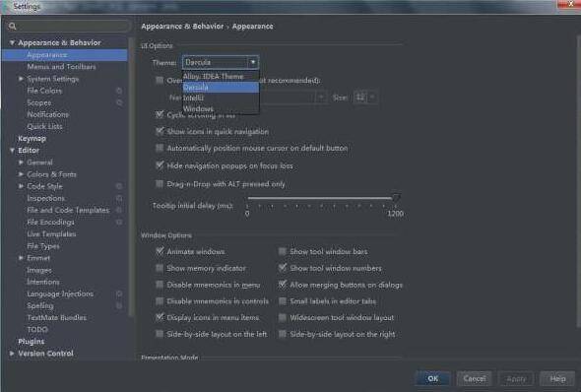Choose Darcula in the theme dropdown list

(221, 88)
